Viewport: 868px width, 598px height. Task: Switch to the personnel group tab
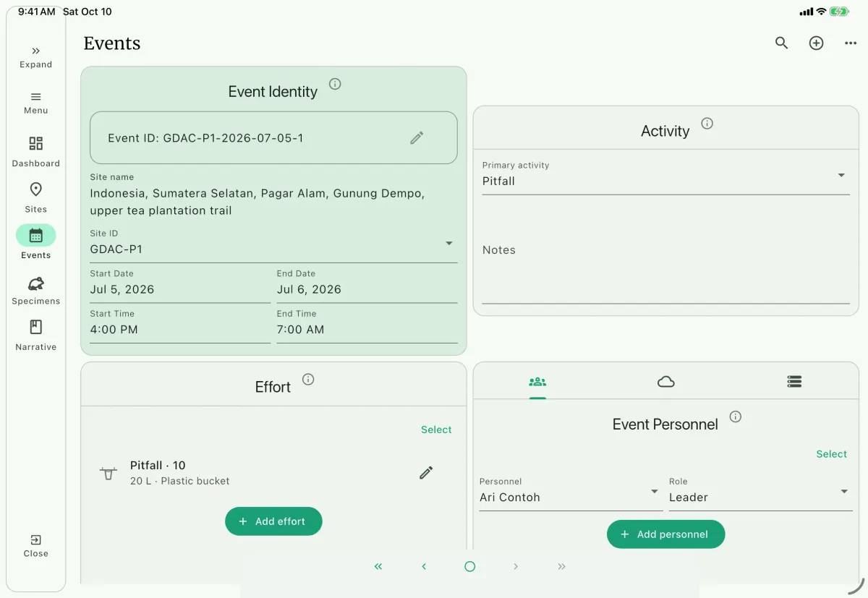(537, 382)
